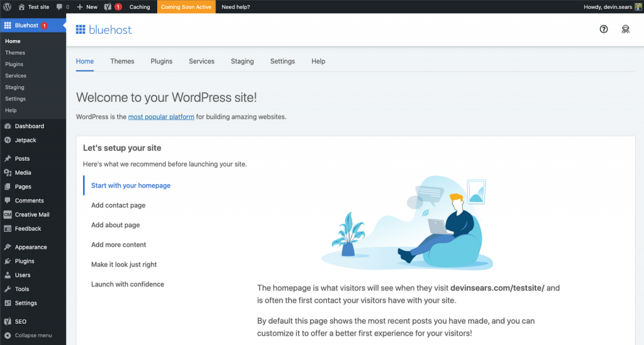Image resolution: width=644 pixels, height=345 pixels.
Task: Click the comments bubble icon in admin bar
Action: coord(60,6)
